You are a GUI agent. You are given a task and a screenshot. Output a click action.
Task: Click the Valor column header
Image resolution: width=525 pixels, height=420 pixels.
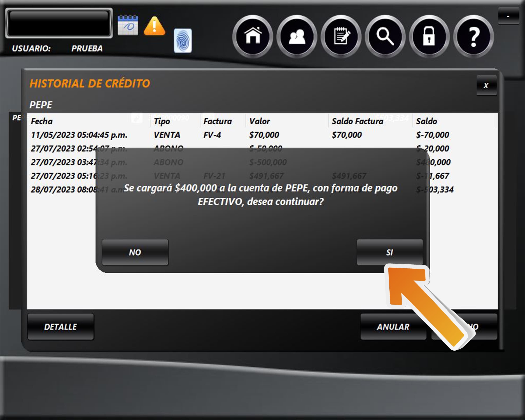click(260, 121)
